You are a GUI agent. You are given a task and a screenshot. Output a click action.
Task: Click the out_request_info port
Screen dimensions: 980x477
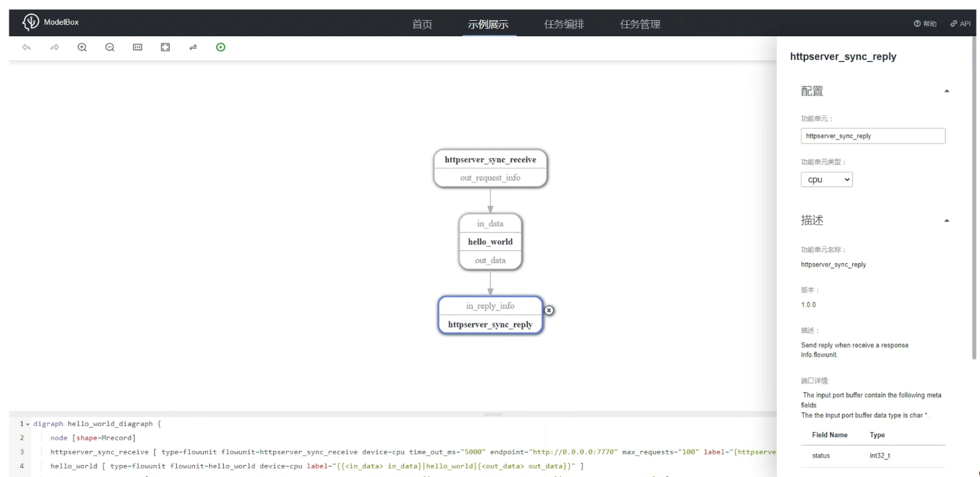490,178
